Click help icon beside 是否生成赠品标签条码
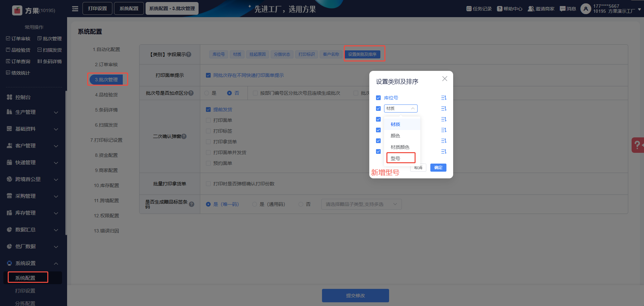Image resolution: width=644 pixels, height=306 pixels. coord(192,204)
